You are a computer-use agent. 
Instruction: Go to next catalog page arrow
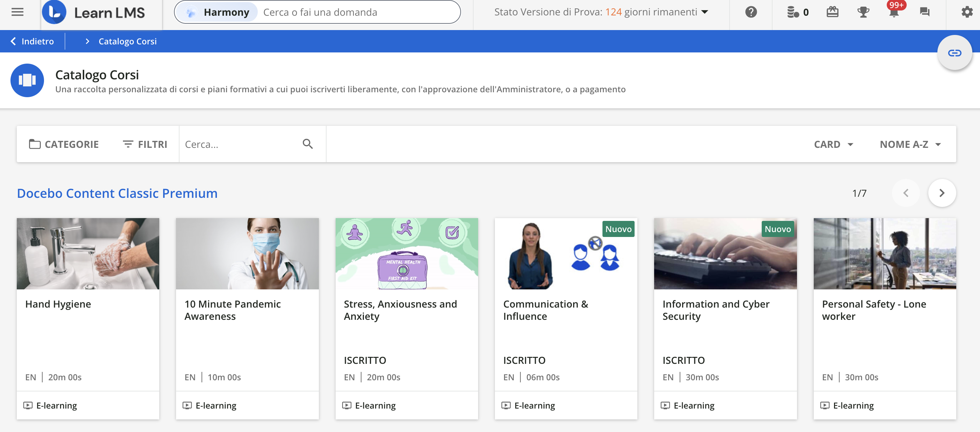pos(942,193)
